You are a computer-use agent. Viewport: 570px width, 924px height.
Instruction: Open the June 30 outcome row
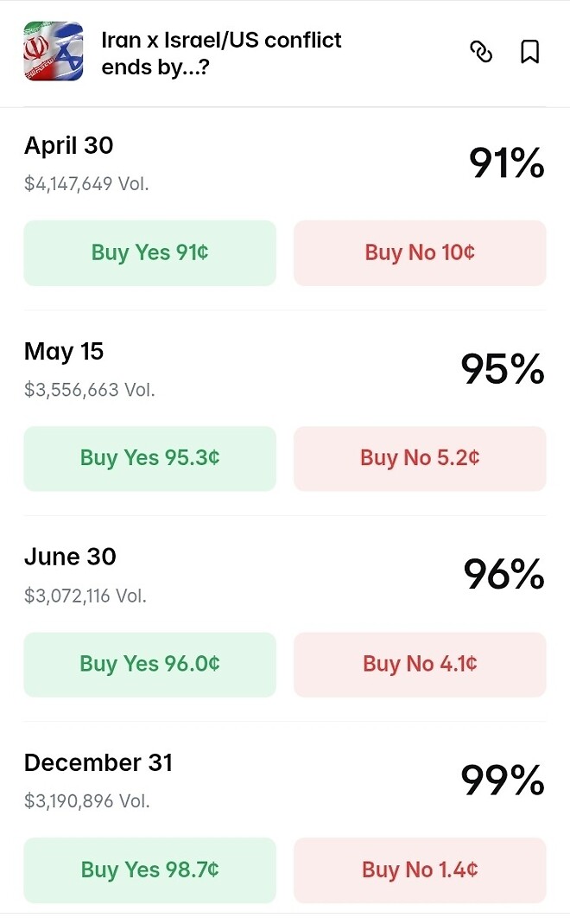(70, 557)
